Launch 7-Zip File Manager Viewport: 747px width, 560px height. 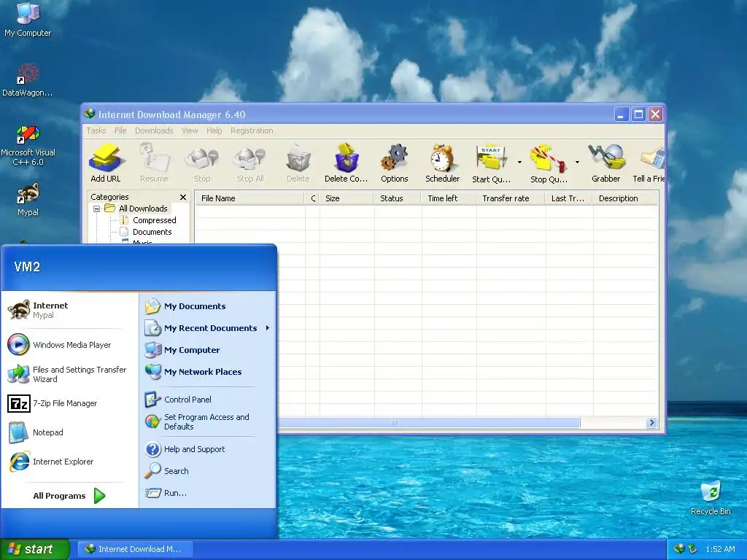69,403
